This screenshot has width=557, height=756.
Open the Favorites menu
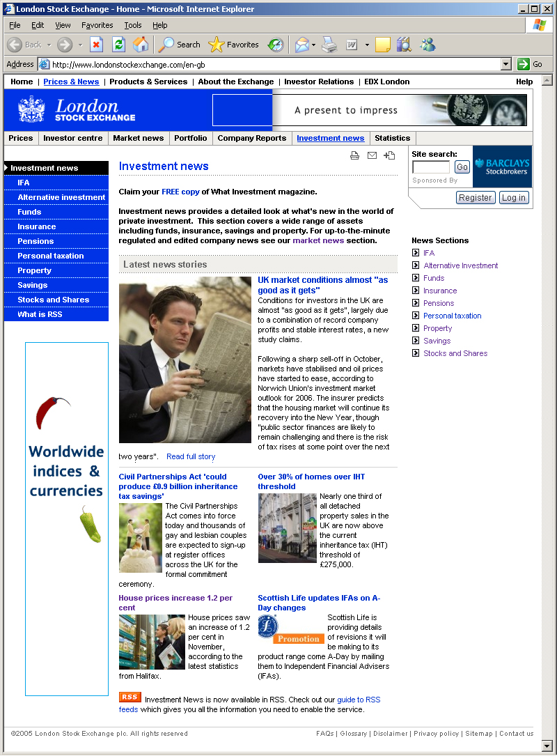97,25
